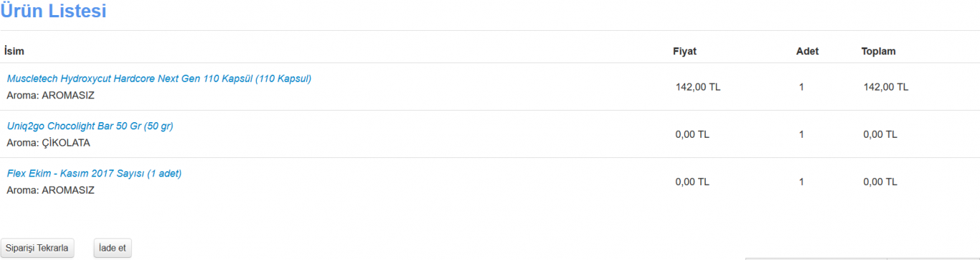Image resolution: width=980 pixels, height=260 pixels.
Task: Click the İade et button
Action: pyautogui.click(x=113, y=248)
